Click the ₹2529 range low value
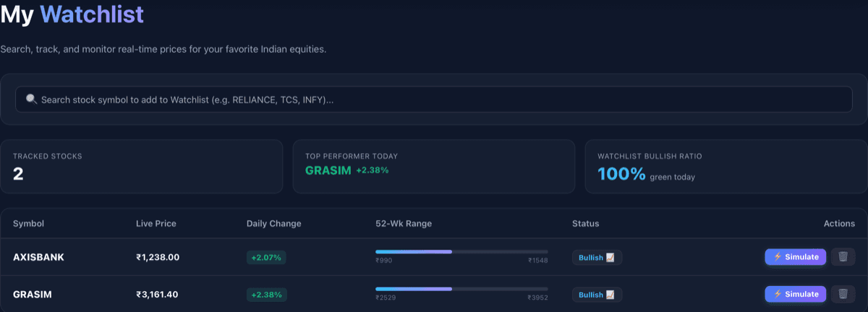868x312 pixels. coord(386,298)
